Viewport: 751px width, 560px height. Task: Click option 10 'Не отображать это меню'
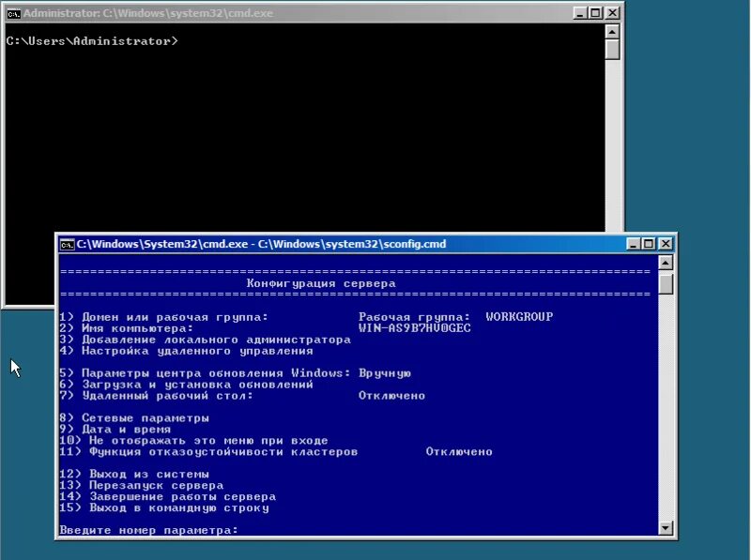[193, 440]
